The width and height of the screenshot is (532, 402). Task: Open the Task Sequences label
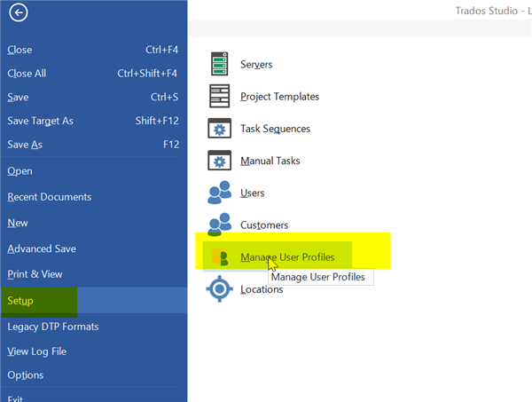pos(275,129)
